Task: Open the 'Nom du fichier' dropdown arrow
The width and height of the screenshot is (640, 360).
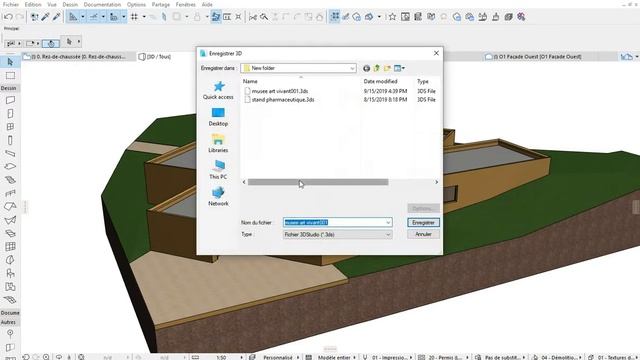Action: [x=388, y=222]
